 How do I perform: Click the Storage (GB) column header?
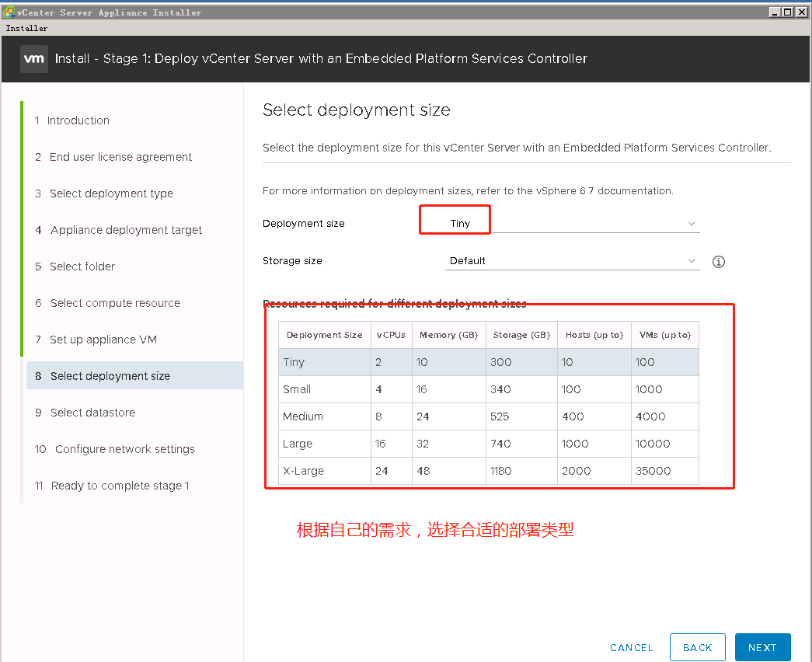[521, 335]
